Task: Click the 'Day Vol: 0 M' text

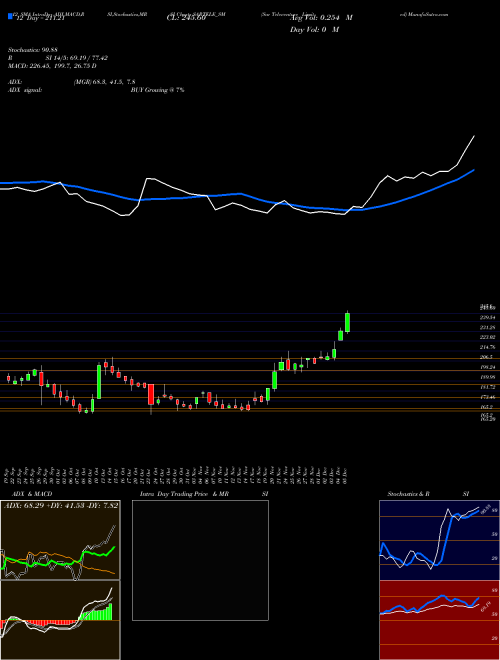Action: pyautogui.click(x=314, y=30)
